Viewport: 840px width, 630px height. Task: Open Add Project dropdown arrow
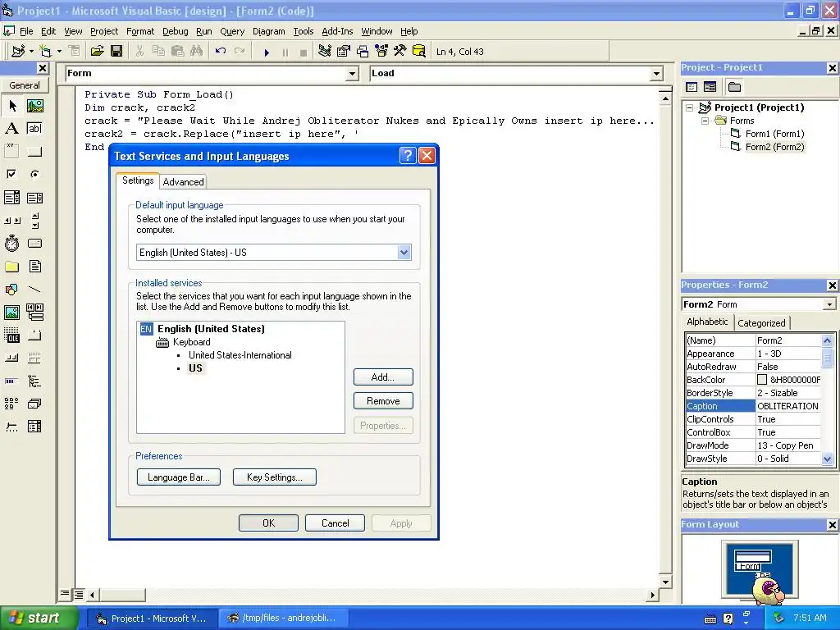[32, 52]
